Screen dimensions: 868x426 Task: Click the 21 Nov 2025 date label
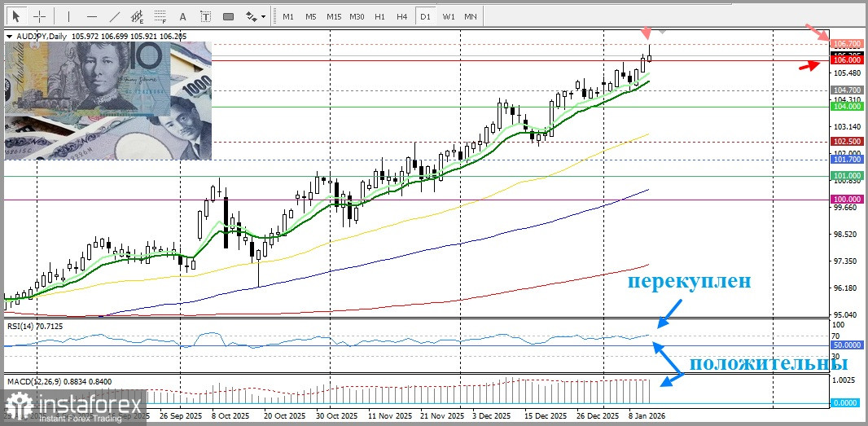coord(442,415)
